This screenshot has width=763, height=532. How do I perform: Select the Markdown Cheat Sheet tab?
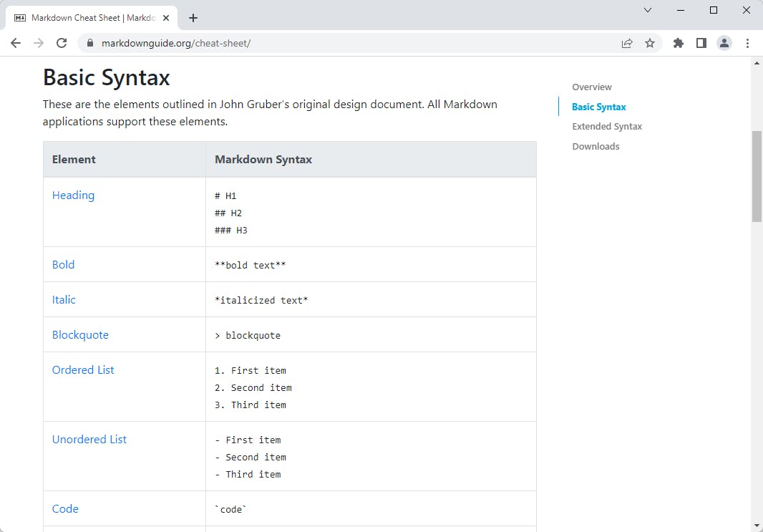pyautogui.click(x=86, y=18)
